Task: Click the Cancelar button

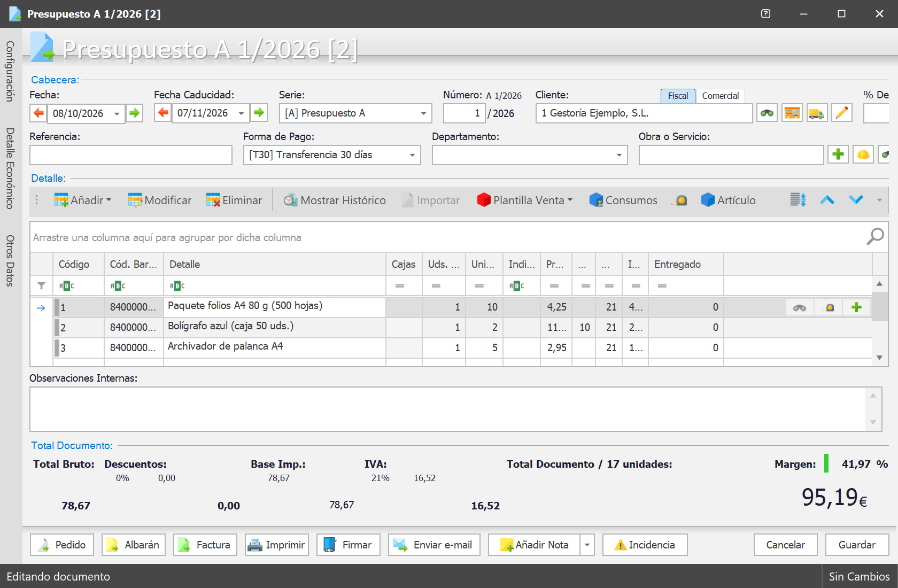Action: (785, 545)
